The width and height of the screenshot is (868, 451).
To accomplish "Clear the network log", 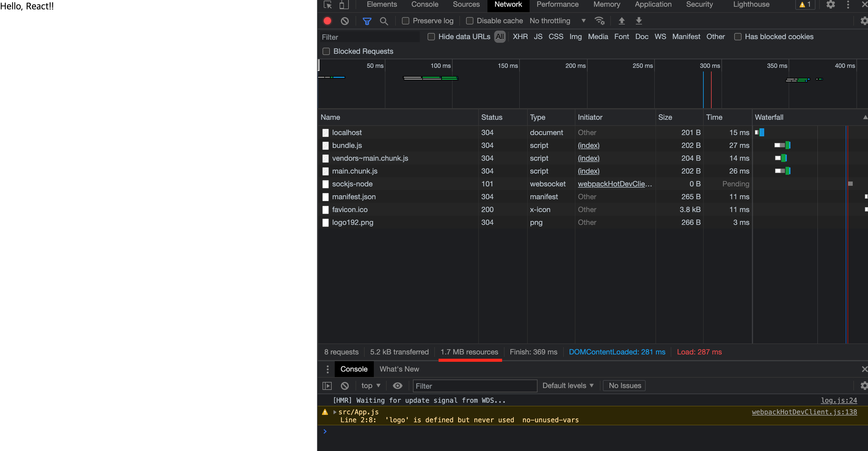I will pyautogui.click(x=345, y=21).
